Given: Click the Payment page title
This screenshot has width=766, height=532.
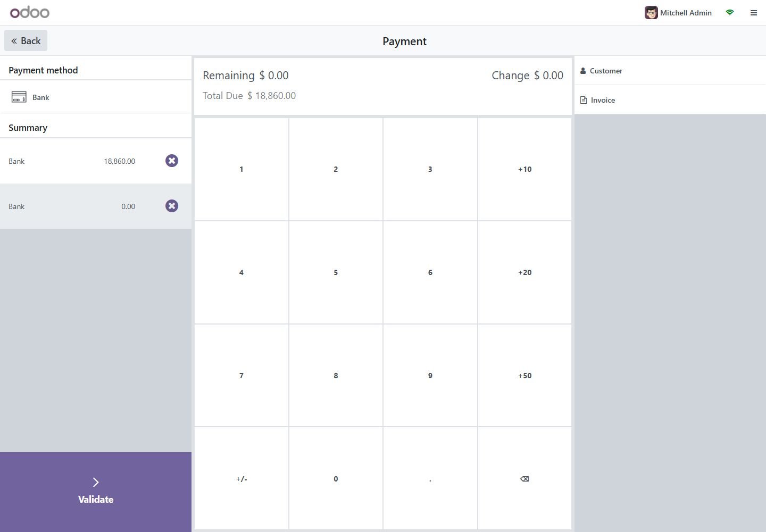Looking at the screenshot, I should (404, 41).
